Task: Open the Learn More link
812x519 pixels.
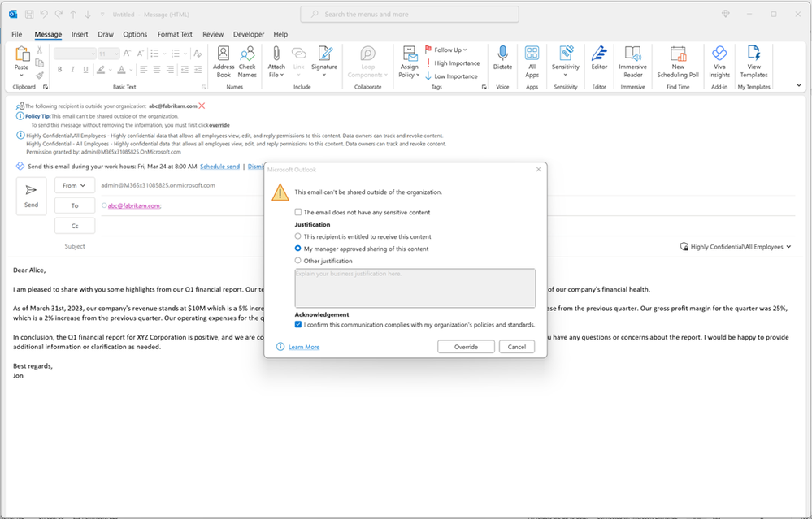Action: 304,347
